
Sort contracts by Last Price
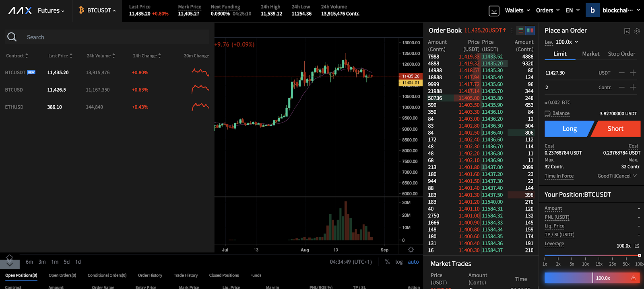click(60, 56)
